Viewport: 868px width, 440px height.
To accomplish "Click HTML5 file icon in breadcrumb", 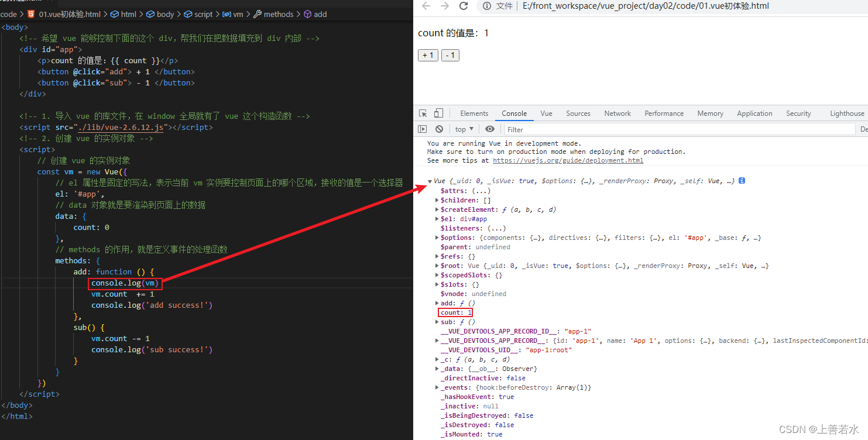I will coord(31,14).
